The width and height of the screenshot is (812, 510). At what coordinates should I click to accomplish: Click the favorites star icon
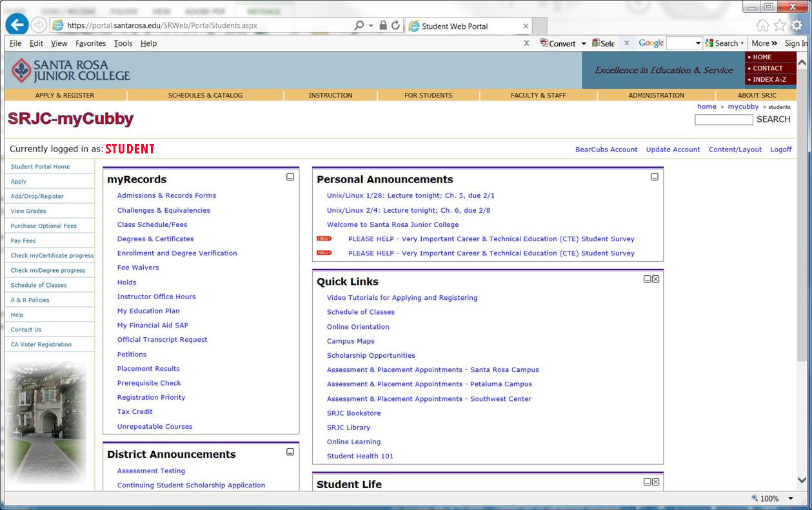780,25
